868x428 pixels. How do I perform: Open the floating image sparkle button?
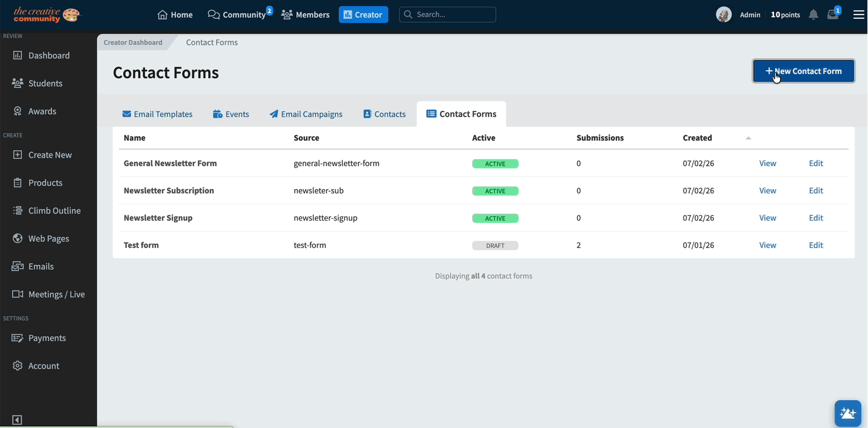tap(847, 413)
